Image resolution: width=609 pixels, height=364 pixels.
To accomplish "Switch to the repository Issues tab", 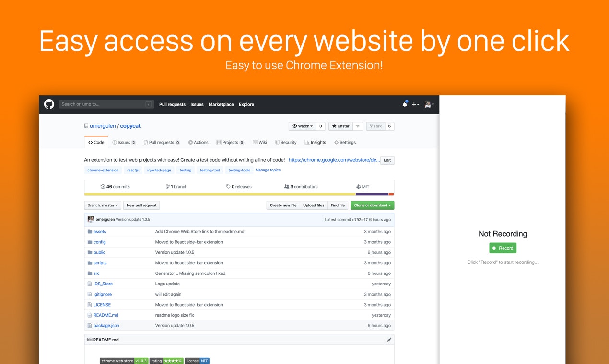I will pos(124,142).
